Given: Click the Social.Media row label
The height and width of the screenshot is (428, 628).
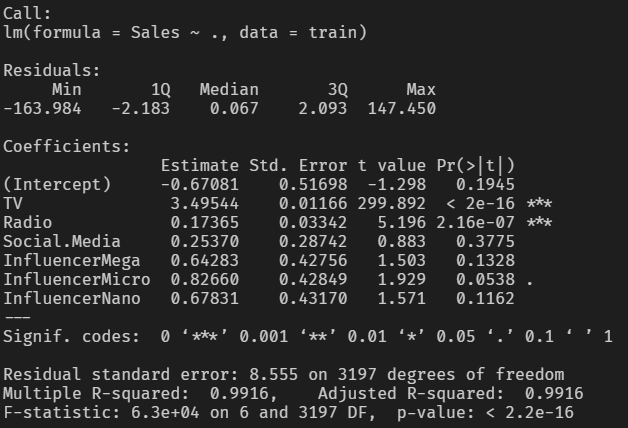Looking at the screenshot, I should click(62, 241).
